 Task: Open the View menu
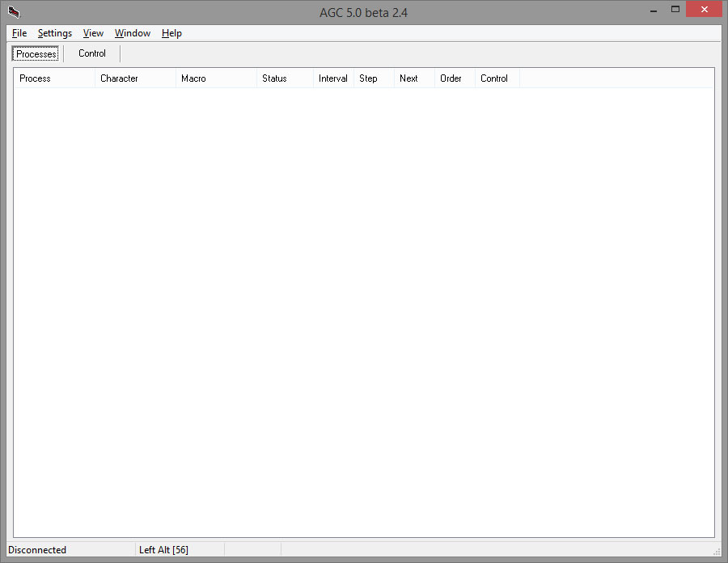pyautogui.click(x=93, y=33)
